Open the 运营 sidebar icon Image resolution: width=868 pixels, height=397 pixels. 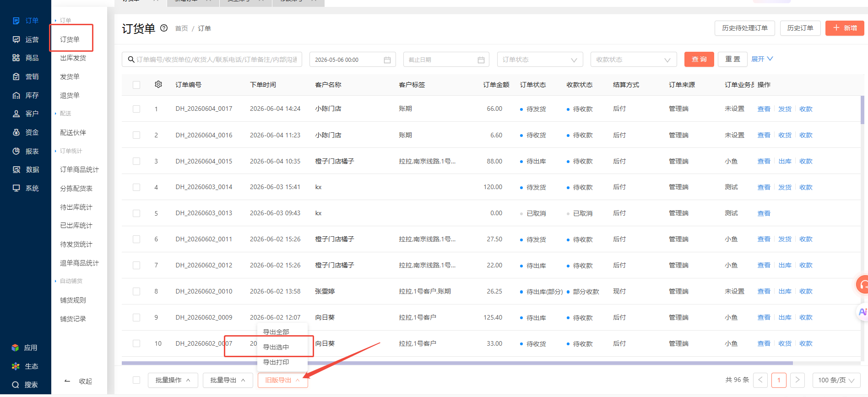pyautogui.click(x=16, y=39)
